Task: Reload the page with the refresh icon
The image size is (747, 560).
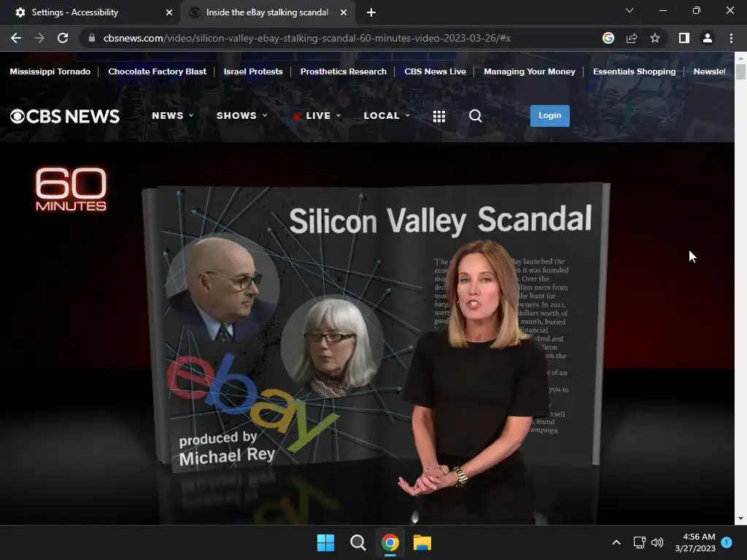Action: click(63, 38)
